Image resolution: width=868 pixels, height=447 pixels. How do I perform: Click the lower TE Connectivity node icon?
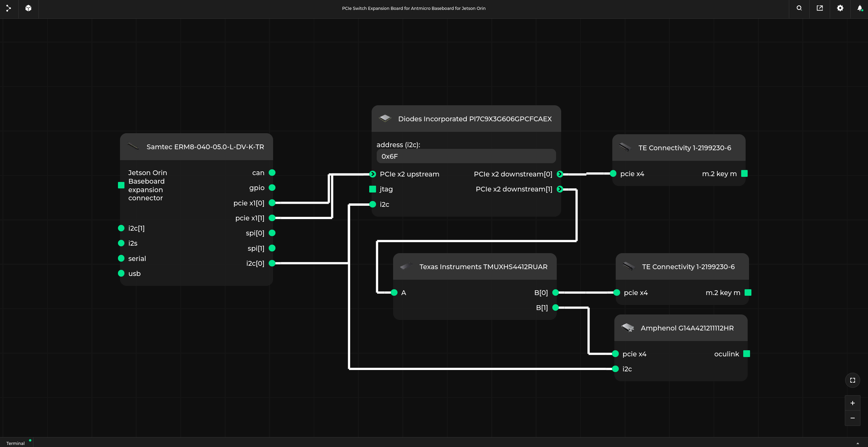[x=629, y=266]
